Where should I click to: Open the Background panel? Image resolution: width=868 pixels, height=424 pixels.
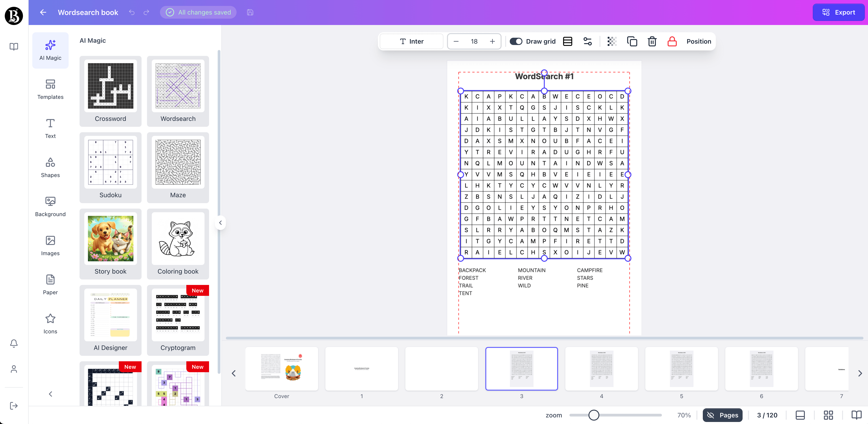50,206
